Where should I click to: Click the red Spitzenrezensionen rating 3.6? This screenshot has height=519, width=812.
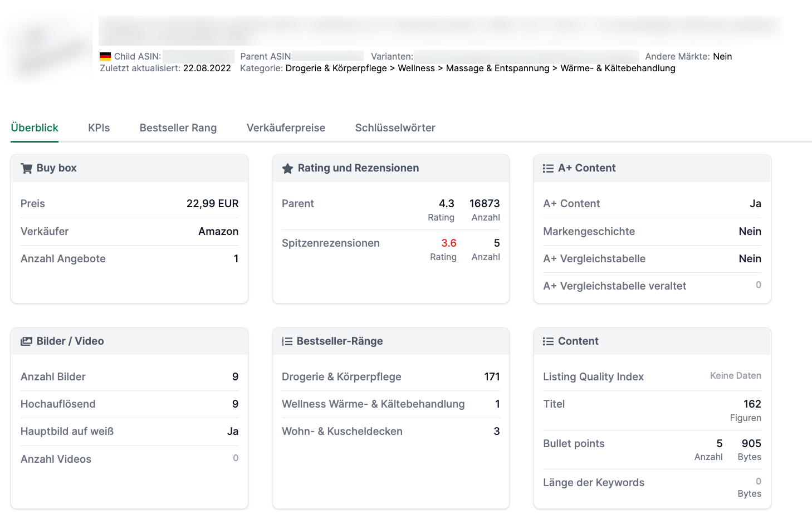[449, 243]
